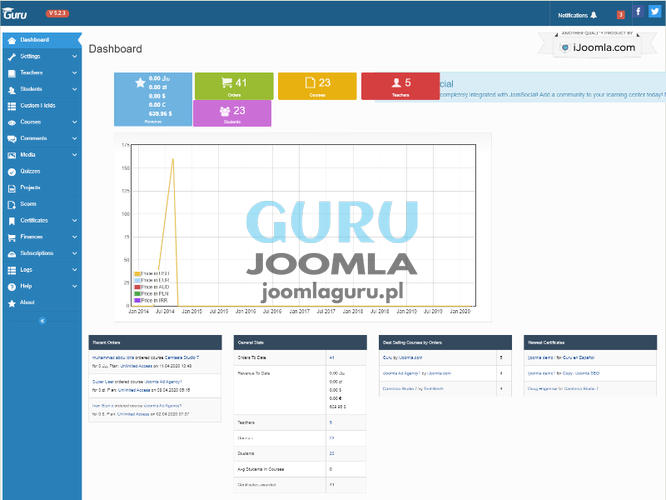Expand the Students chevron
This screenshot has height=500, width=666.
coord(75,90)
